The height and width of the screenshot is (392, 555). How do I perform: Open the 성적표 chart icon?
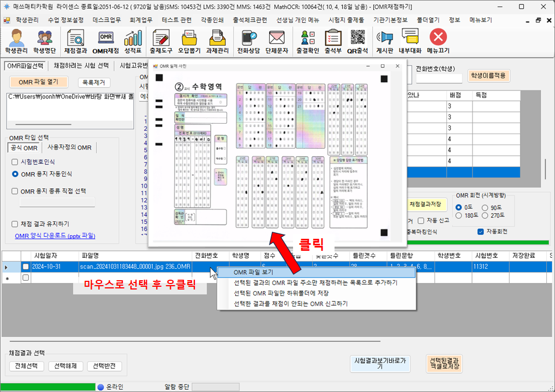point(133,41)
